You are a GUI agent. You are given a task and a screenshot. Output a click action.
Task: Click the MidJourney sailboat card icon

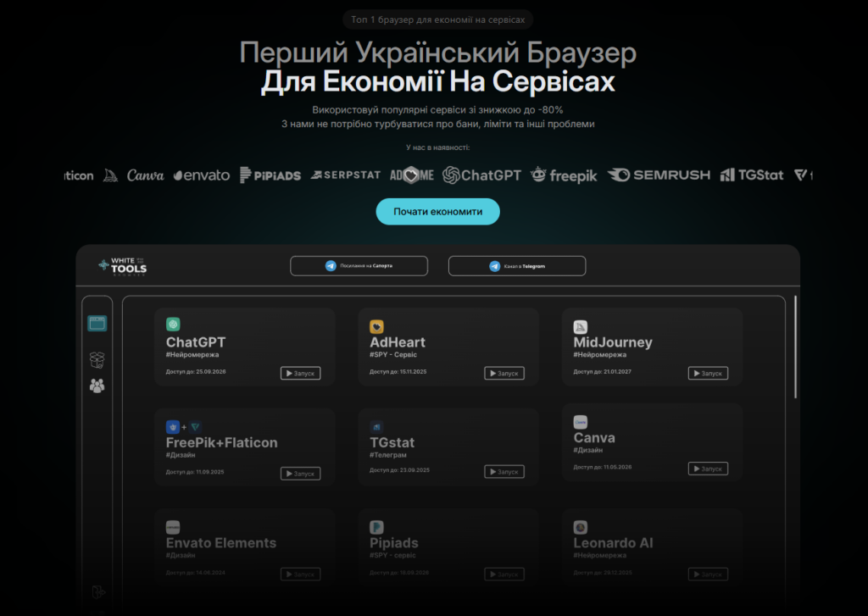point(580,326)
